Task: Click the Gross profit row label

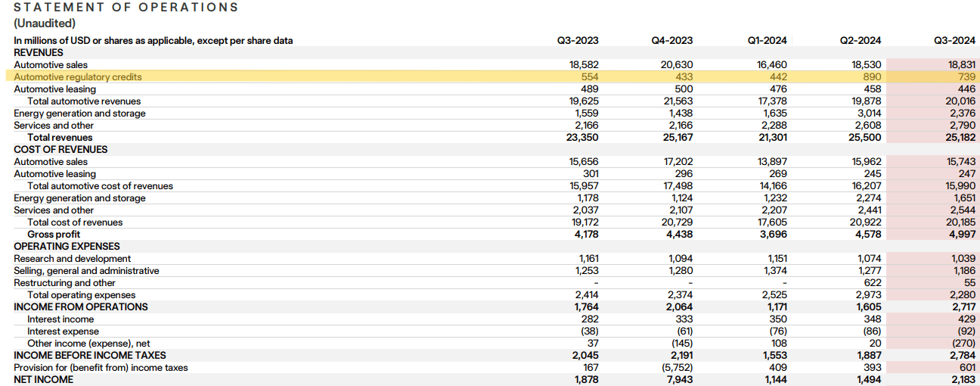Action: point(54,235)
